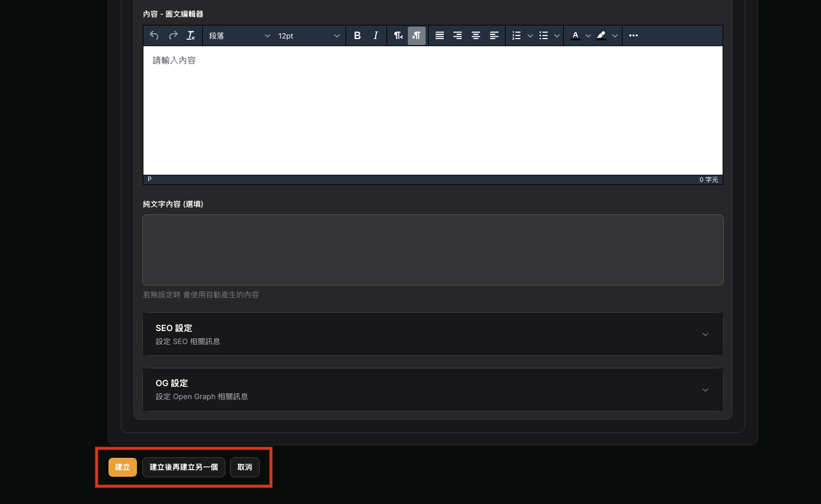Open the 段落 block format dropdown
Image resolution: width=821 pixels, height=504 pixels.
[x=239, y=36]
